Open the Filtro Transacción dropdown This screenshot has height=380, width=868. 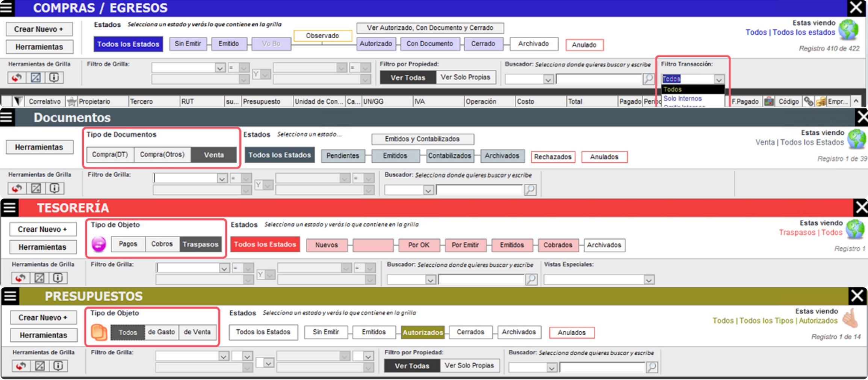pos(719,79)
